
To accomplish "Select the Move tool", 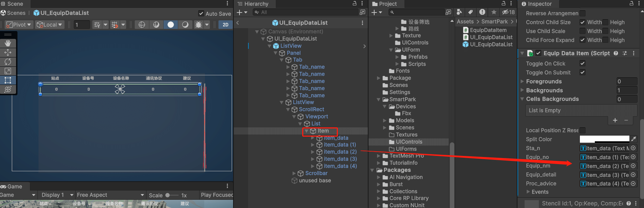I will [x=8, y=52].
